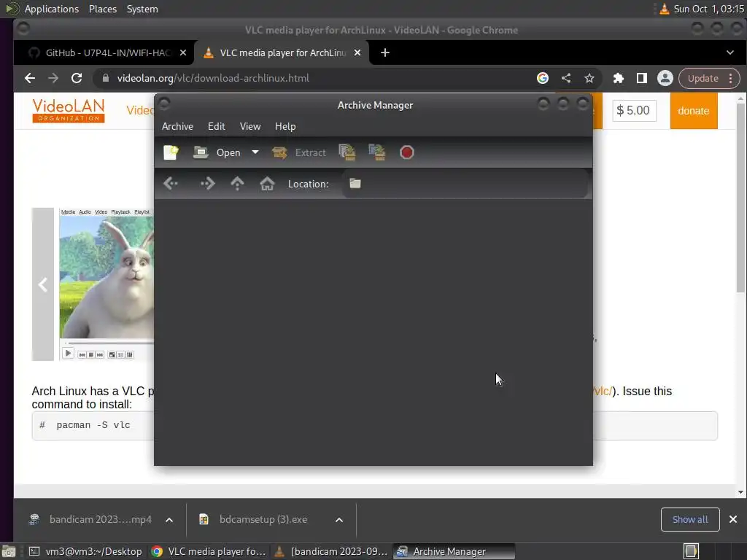Switch to VLC media player Chrome taskbar entry
Image resolution: width=747 pixels, height=560 pixels.
coord(208,551)
